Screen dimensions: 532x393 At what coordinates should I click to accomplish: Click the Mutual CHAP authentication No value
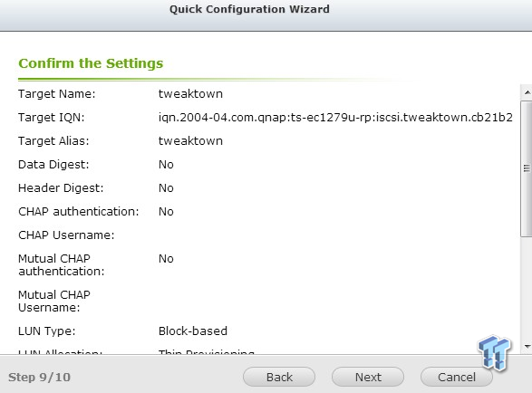166,259
